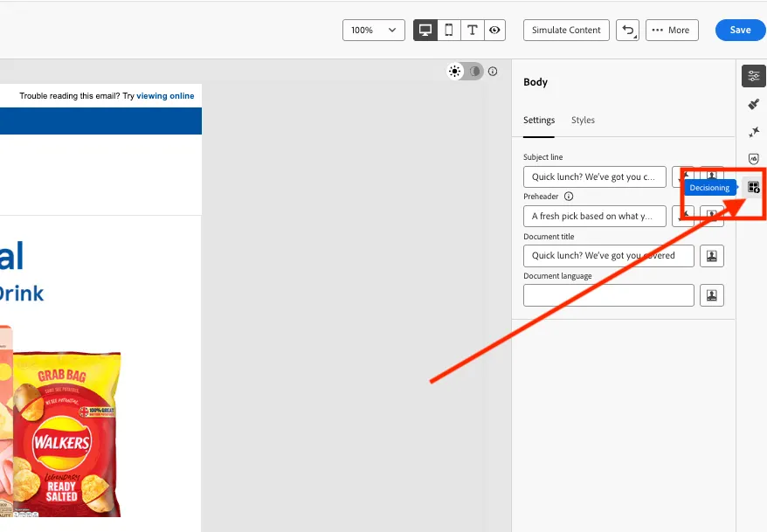Click the info icon beside the theme toggle

coord(493,72)
